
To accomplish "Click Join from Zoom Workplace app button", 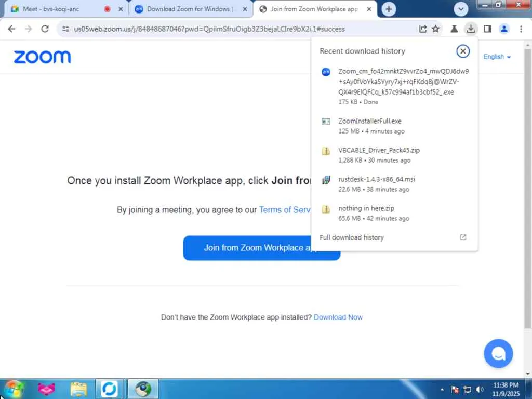I will click(x=262, y=248).
